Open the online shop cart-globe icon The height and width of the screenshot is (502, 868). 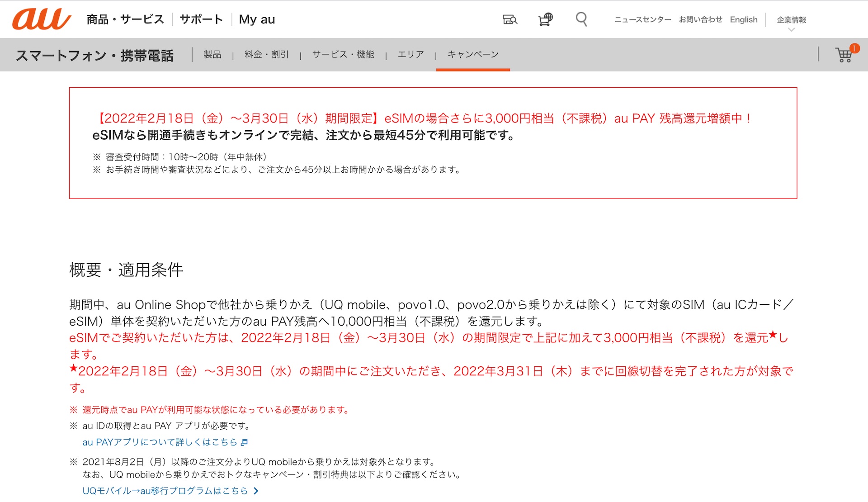coord(546,19)
